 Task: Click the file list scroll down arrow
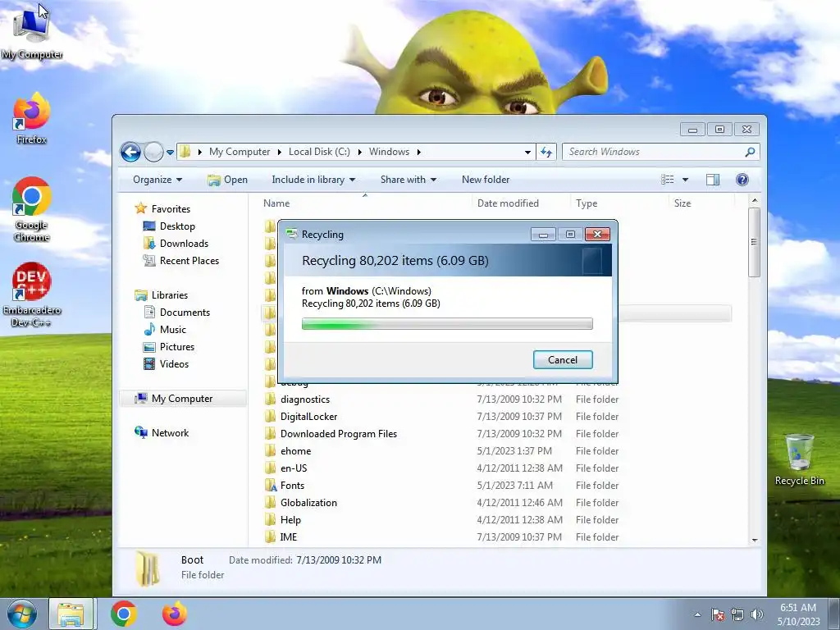755,540
